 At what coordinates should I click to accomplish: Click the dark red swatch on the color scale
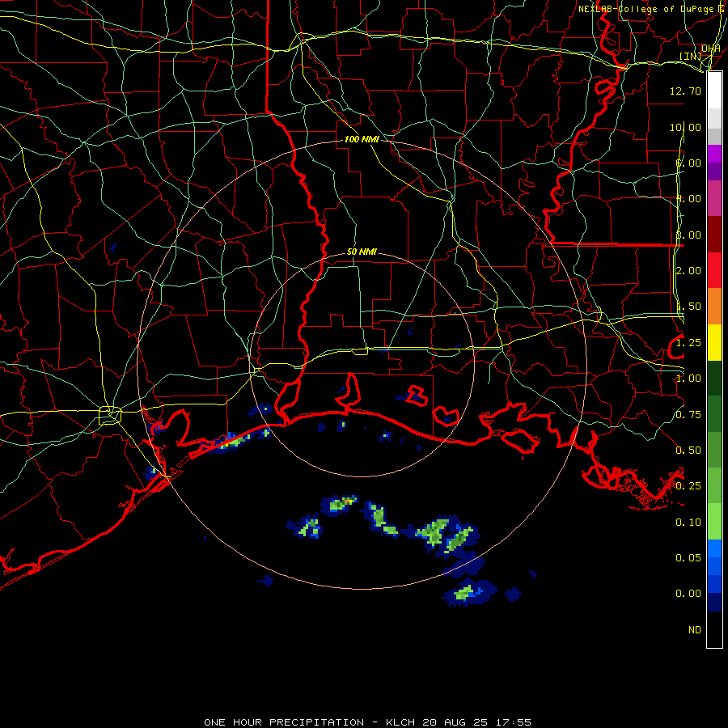(x=714, y=235)
